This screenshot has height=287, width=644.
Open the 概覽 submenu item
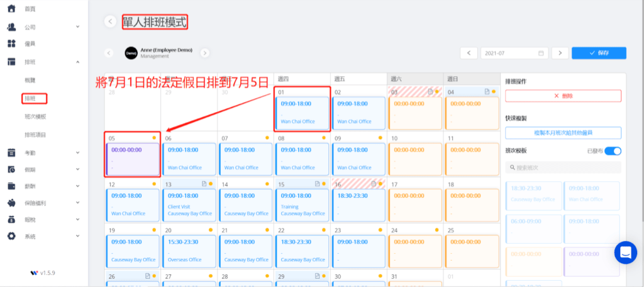point(30,80)
